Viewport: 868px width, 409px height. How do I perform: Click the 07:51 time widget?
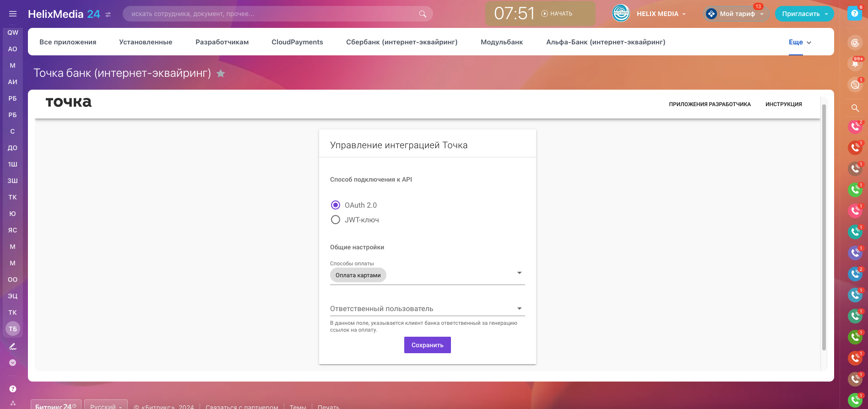coord(514,13)
